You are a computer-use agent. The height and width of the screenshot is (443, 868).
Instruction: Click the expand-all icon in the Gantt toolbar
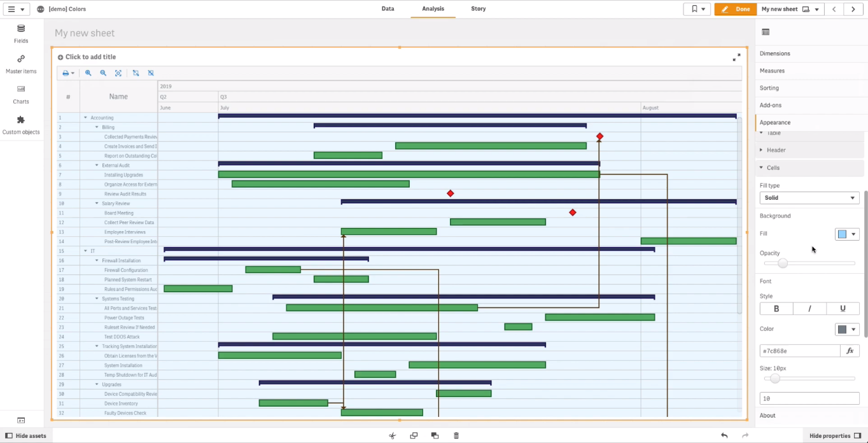pos(136,73)
